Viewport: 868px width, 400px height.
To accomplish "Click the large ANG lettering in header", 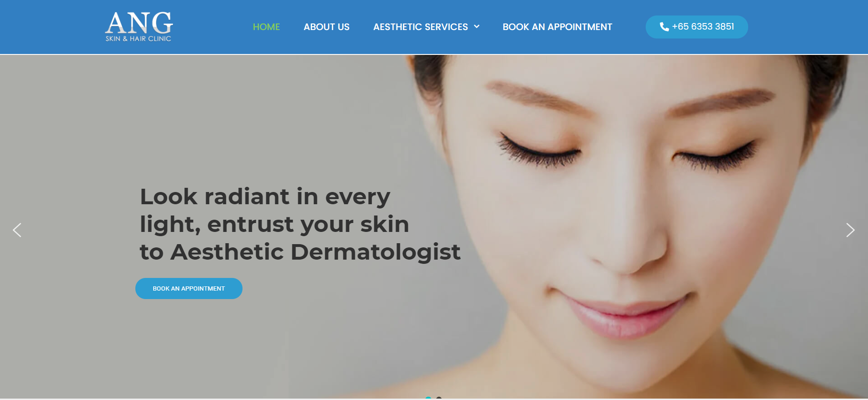I will (x=139, y=23).
